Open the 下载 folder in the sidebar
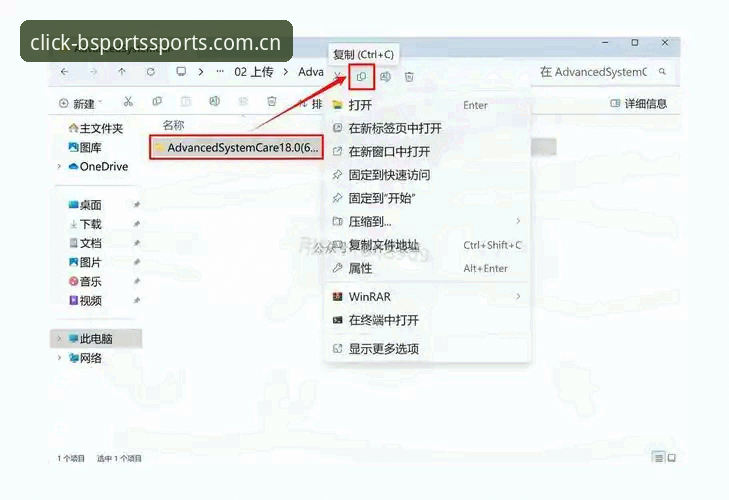 point(85,224)
